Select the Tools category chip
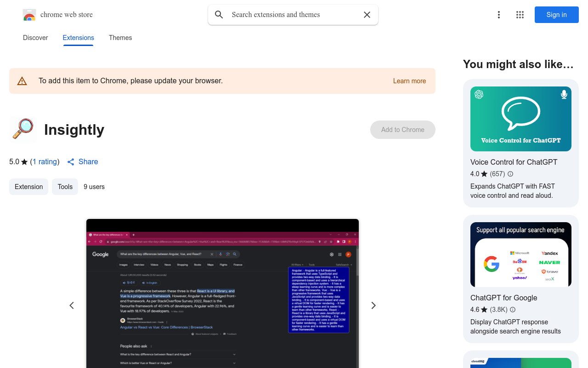 tap(65, 187)
